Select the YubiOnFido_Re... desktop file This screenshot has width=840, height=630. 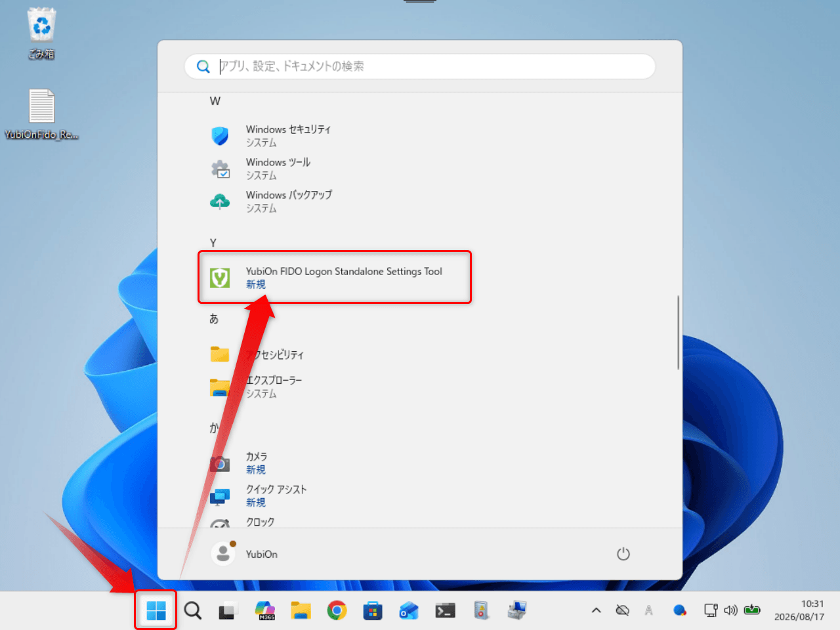(41, 115)
